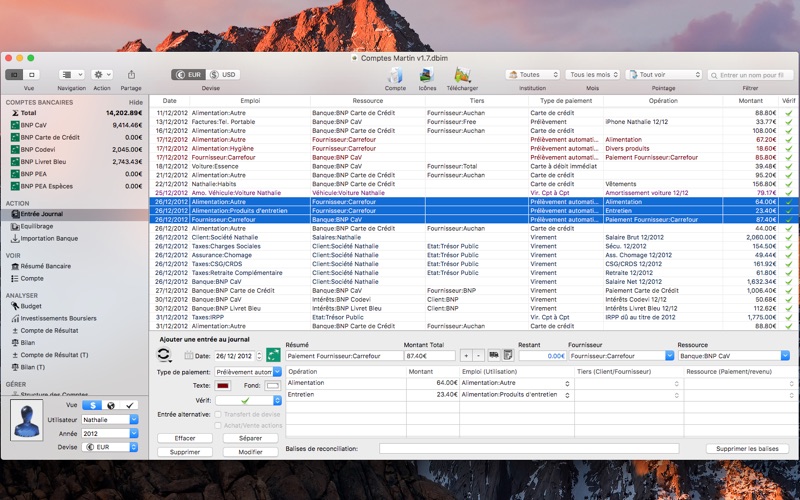Click the truck icon beside Restant
The width and height of the screenshot is (800, 500).
[x=494, y=355]
